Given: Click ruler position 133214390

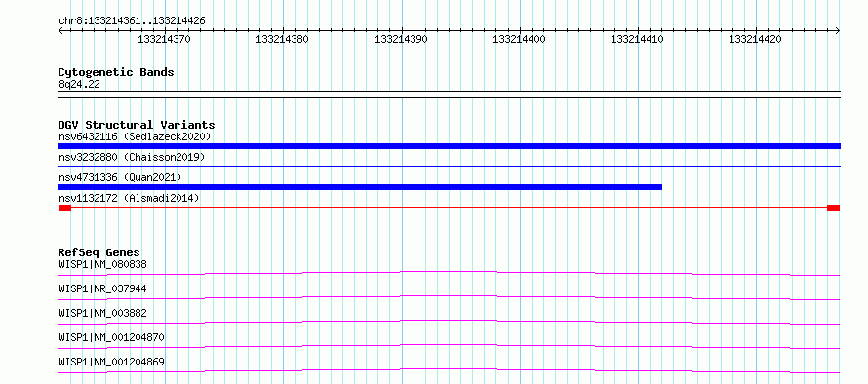Looking at the screenshot, I should (x=401, y=39).
